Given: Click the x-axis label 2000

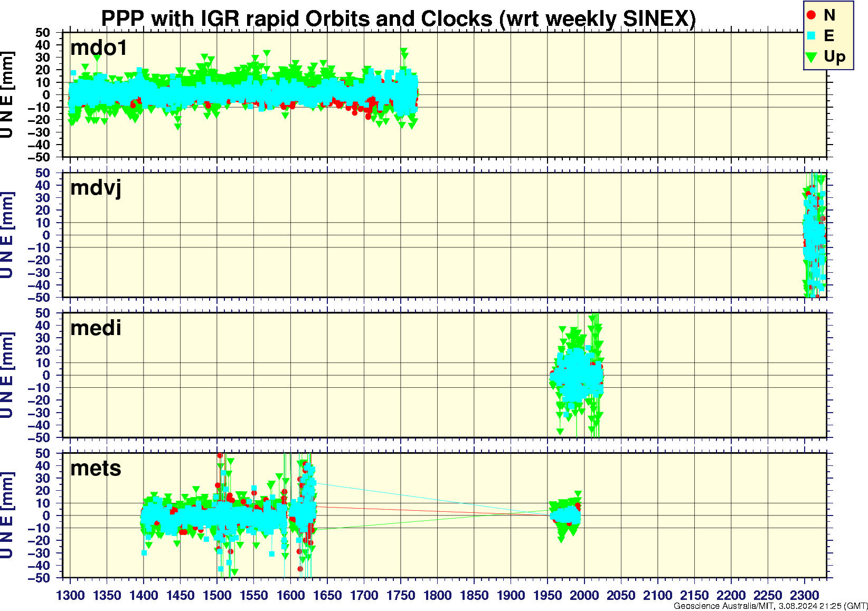Looking at the screenshot, I should (x=584, y=595).
